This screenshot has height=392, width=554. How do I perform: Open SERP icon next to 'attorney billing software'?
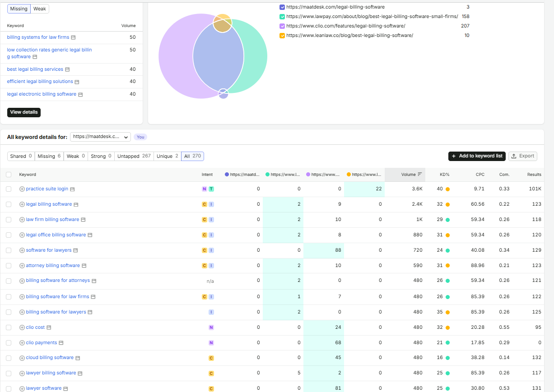[x=84, y=266]
